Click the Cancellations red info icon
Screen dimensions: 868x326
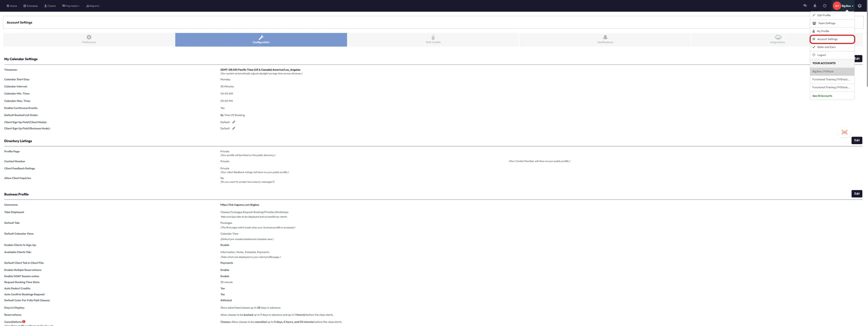coord(24,322)
